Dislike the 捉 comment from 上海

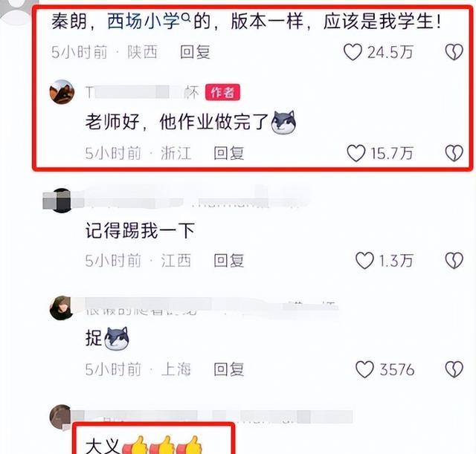pos(454,369)
